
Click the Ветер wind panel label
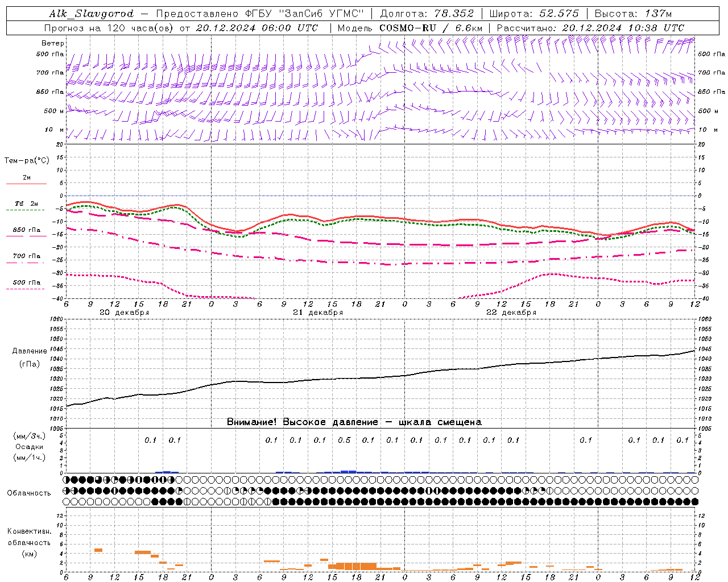point(53,43)
